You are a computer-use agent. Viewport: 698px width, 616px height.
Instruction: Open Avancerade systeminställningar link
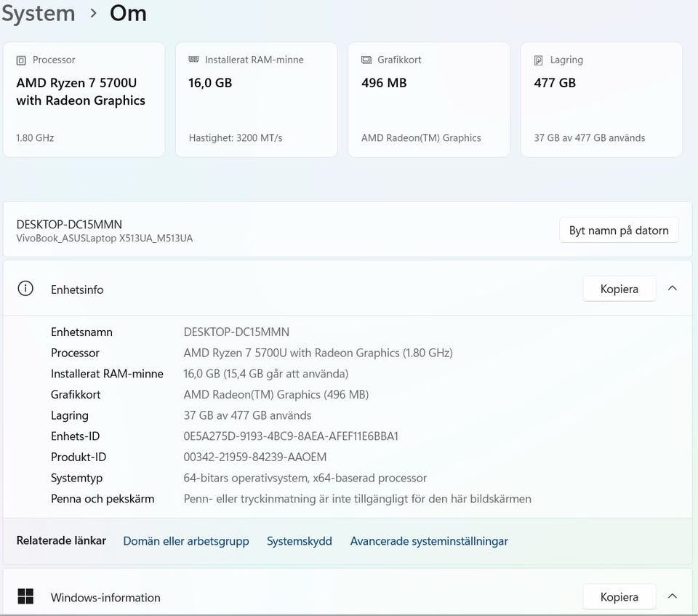[x=429, y=541]
